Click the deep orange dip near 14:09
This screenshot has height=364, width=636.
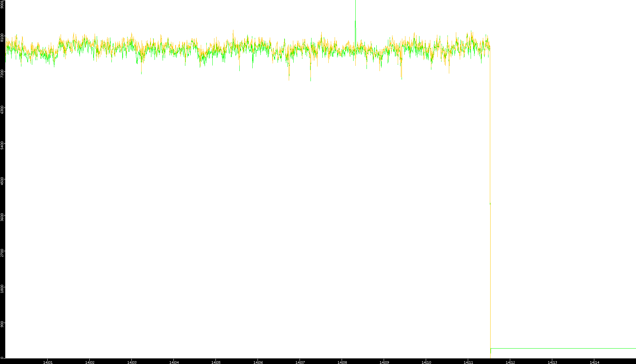click(401, 74)
